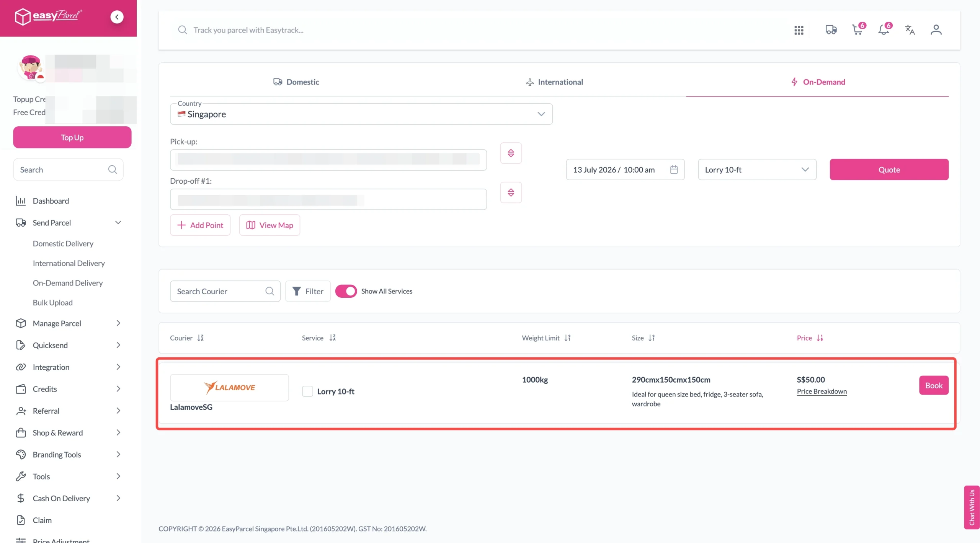The width and height of the screenshot is (980, 543).
Task: Click the swap icon next to Pick-up
Action: coord(511,153)
